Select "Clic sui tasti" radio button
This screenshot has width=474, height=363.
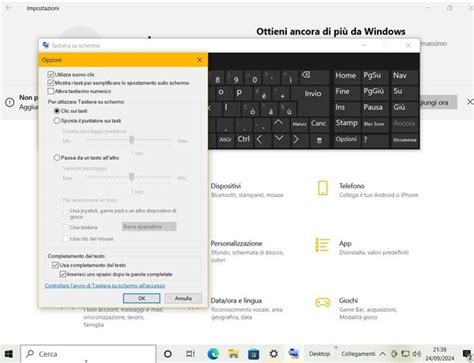[x=57, y=111]
